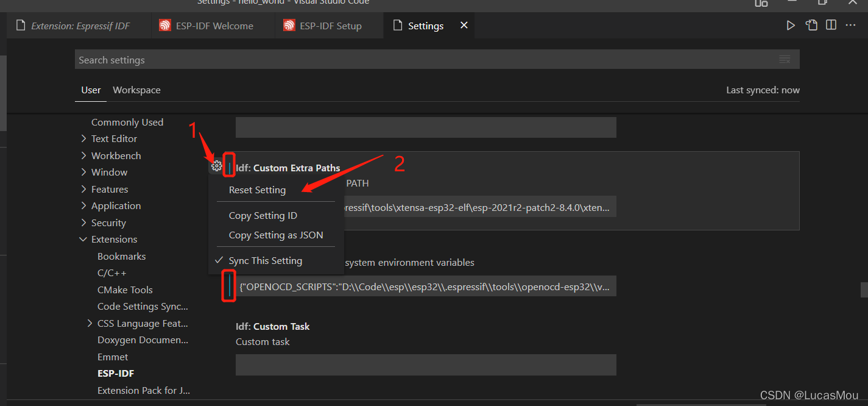Expand Security category
868x406 pixels.
(x=83, y=223)
